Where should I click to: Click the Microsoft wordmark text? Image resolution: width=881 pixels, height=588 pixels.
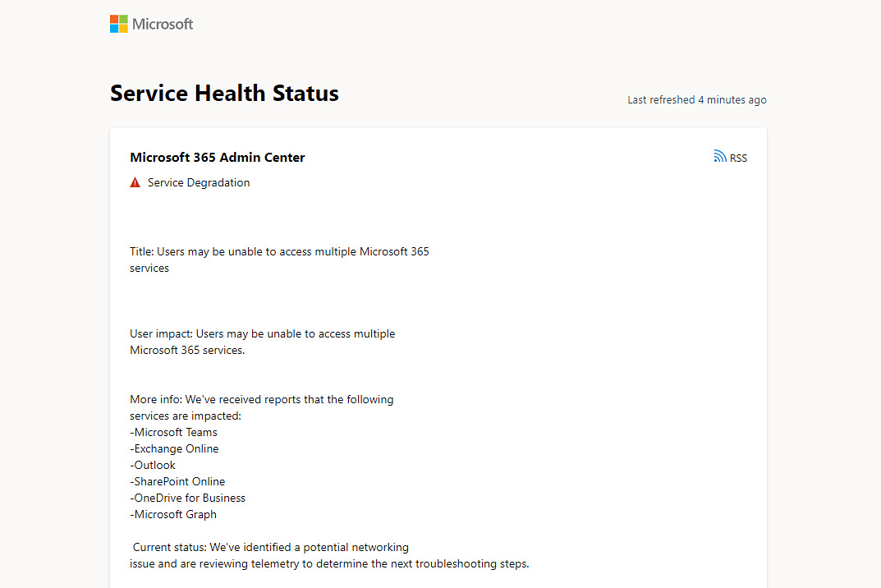(x=163, y=24)
